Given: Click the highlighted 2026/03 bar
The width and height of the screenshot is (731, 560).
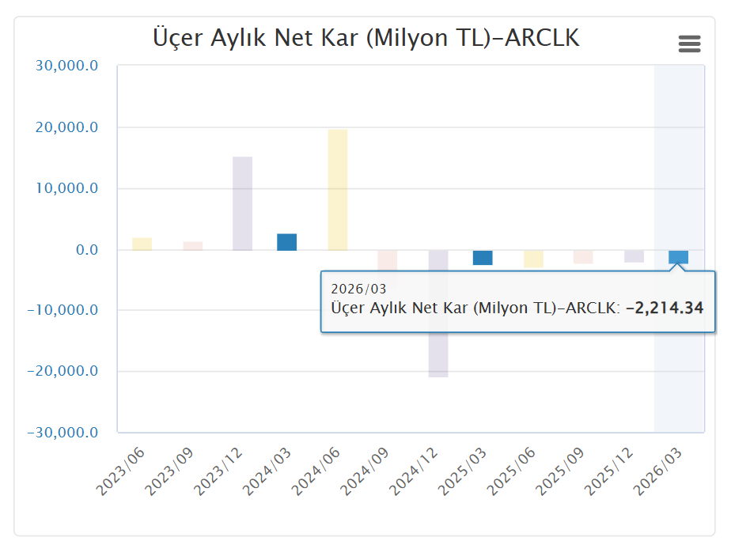Looking at the screenshot, I should pos(678,256).
